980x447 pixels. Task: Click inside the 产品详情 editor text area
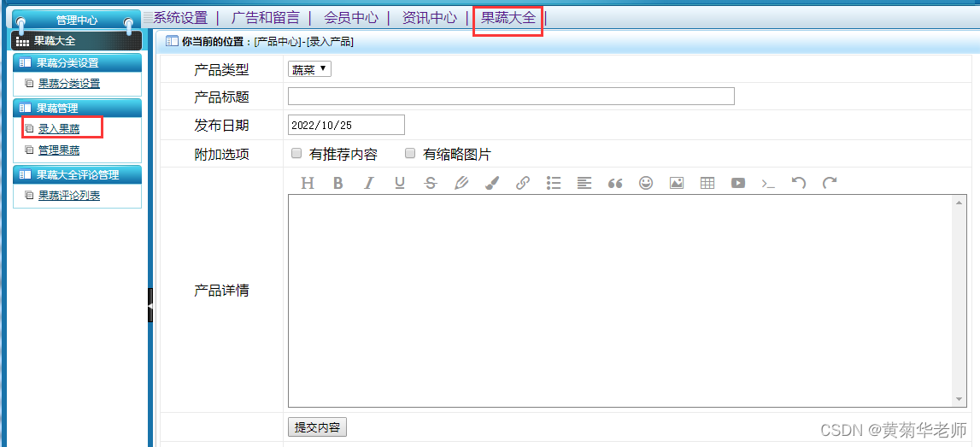[620, 301]
